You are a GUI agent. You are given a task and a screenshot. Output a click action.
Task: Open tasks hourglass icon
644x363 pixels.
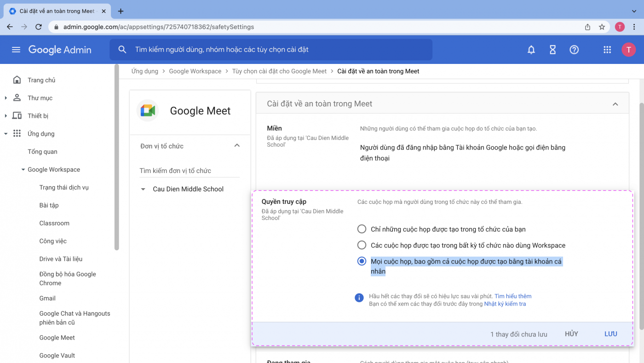(x=553, y=50)
